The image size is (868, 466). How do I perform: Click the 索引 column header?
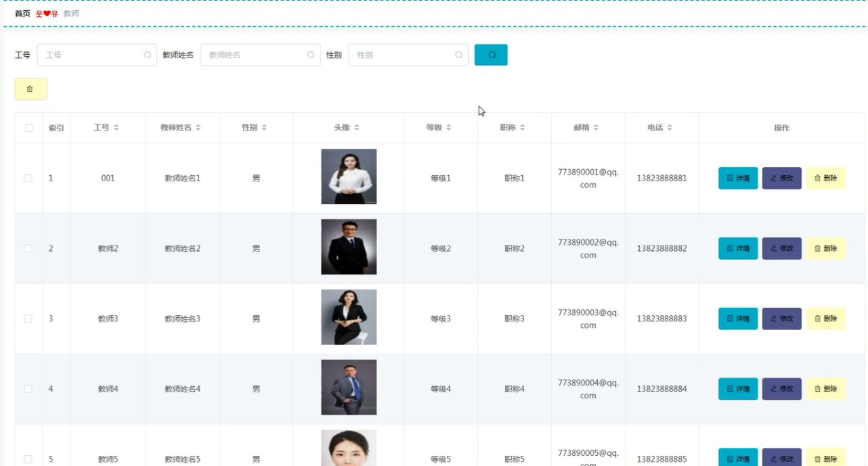pyautogui.click(x=56, y=128)
